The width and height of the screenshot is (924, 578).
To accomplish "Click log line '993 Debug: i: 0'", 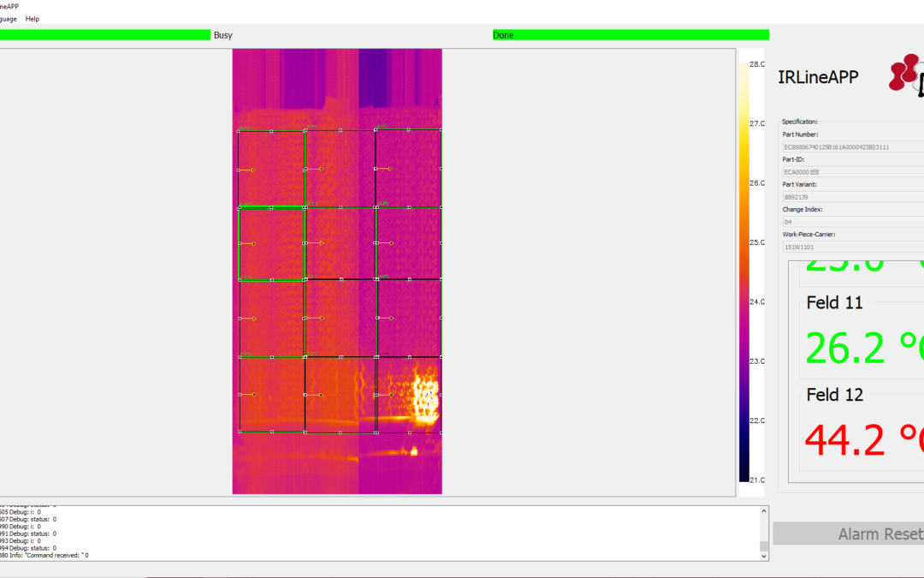I will [x=21, y=541].
